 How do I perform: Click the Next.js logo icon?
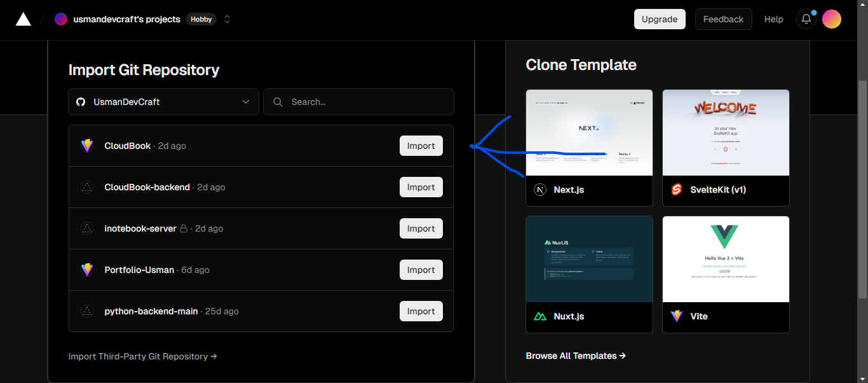click(x=540, y=190)
